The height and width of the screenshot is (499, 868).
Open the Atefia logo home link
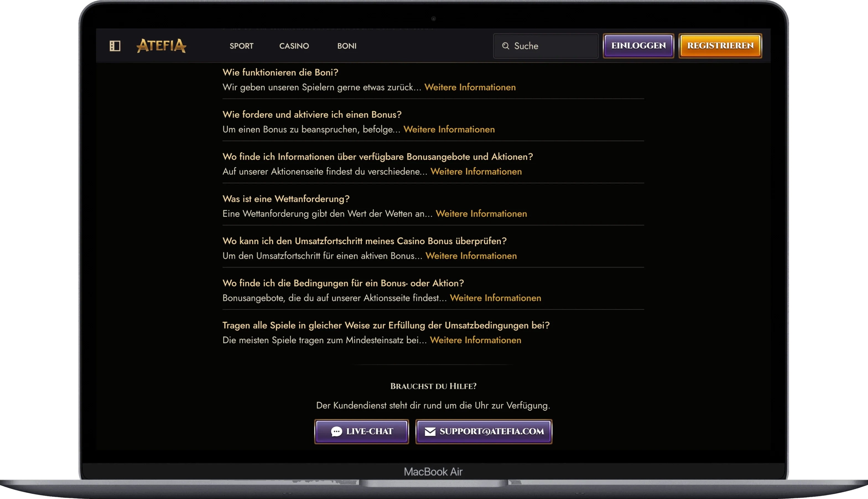tap(161, 46)
